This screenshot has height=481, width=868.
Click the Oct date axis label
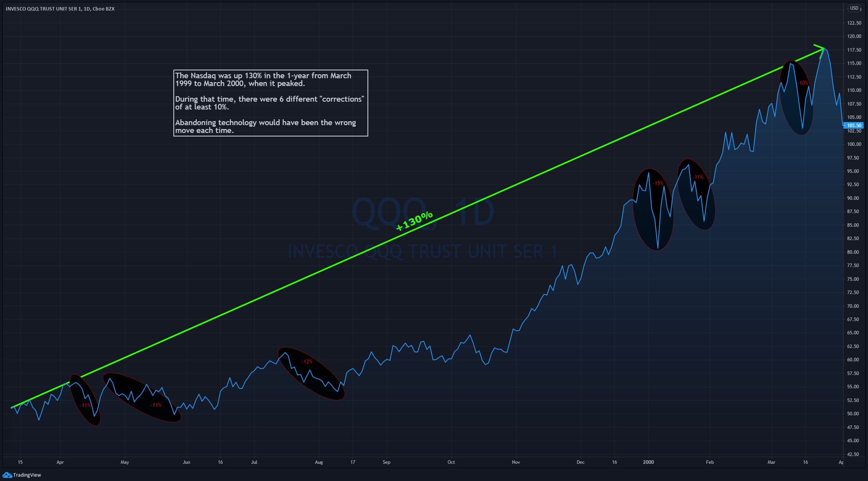coord(451,462)
